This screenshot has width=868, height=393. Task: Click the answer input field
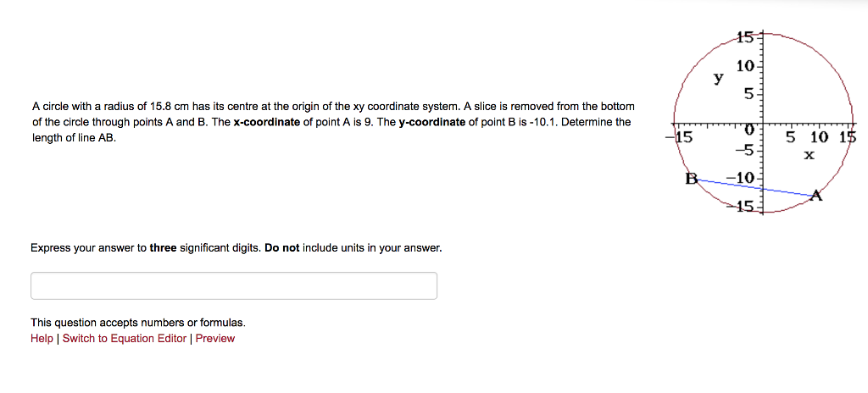click(234, 285)
